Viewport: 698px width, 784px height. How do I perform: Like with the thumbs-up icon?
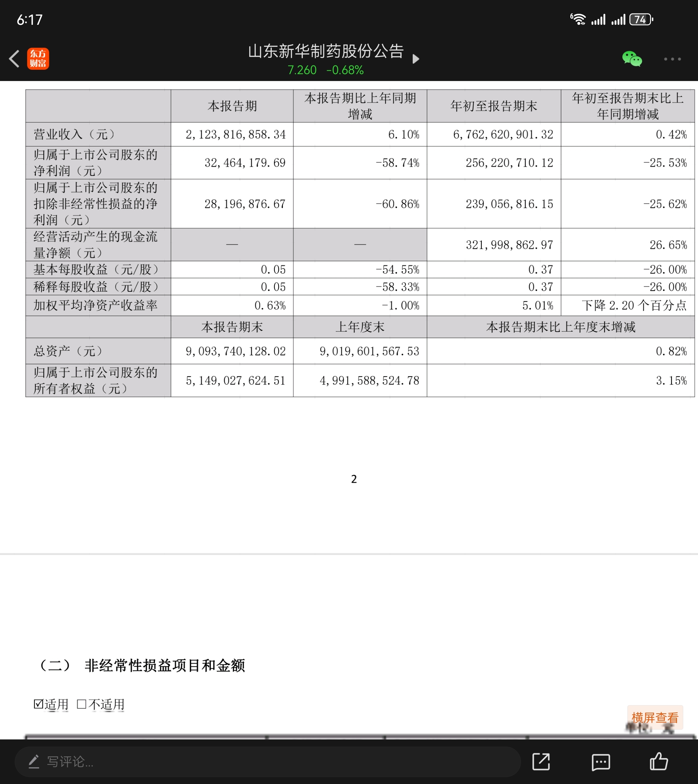point(658,761)
